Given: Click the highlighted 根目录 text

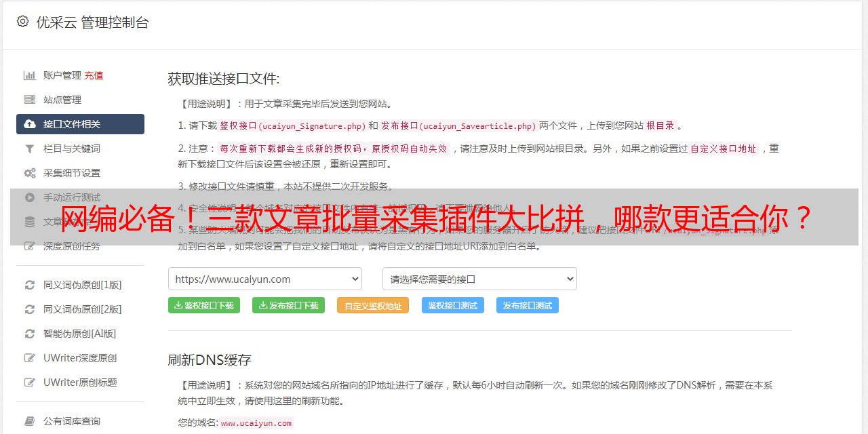Looking at the screenshot, I should [x=660, y=125].
